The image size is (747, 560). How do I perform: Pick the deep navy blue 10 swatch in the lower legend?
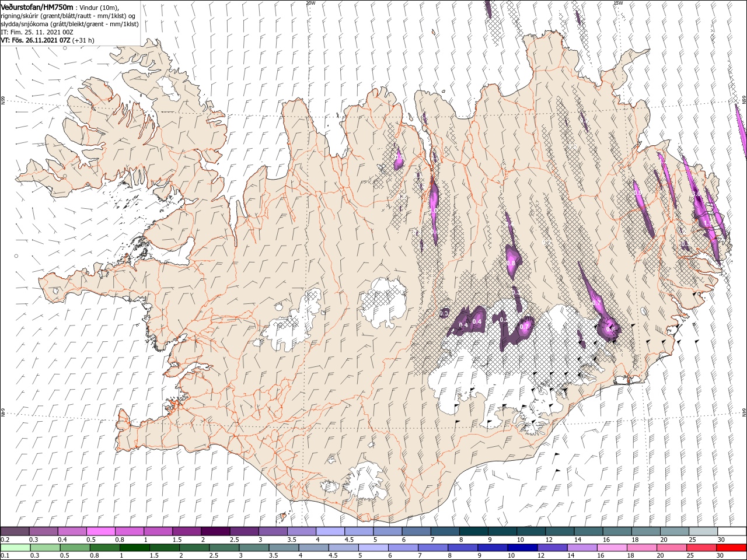point(523,548)
